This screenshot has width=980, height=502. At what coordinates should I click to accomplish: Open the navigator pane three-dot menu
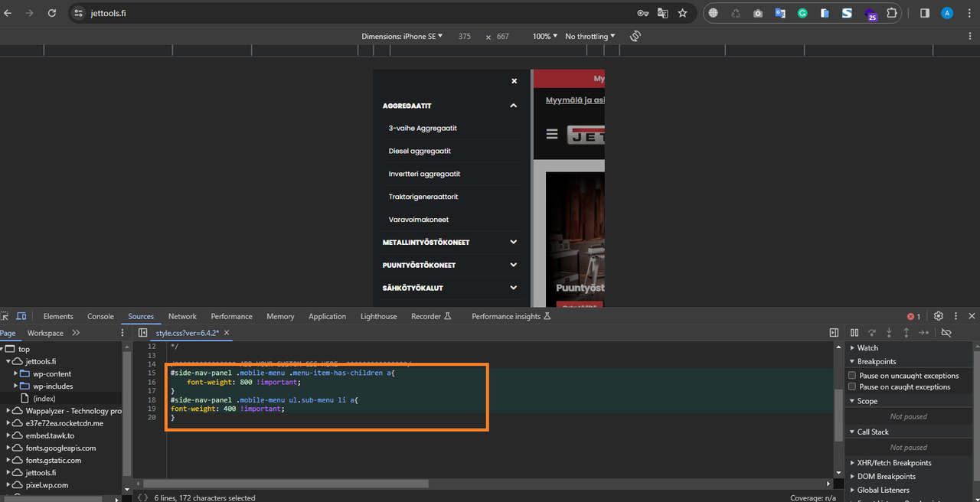(x=122, y=333)
